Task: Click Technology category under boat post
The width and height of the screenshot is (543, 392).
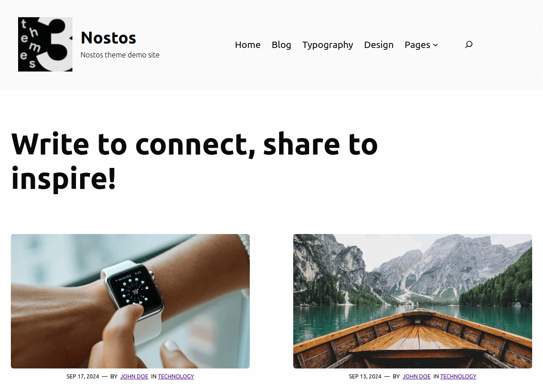Action: pos(458,377)
